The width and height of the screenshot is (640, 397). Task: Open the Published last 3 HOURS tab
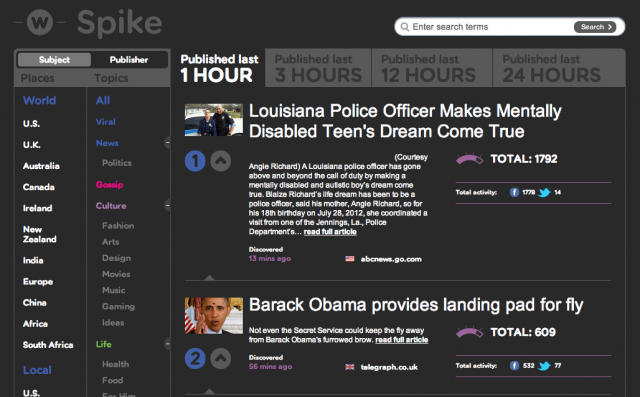(x=318, y=68)
